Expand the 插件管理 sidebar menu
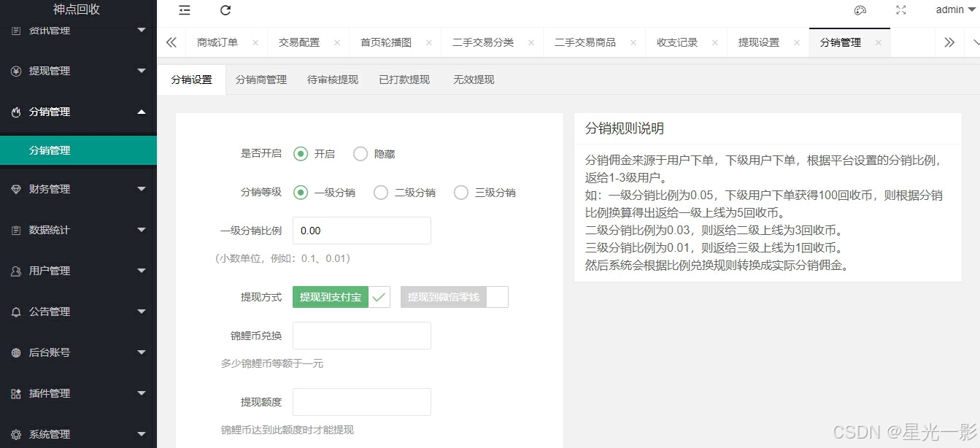 (x=142, y=393)
